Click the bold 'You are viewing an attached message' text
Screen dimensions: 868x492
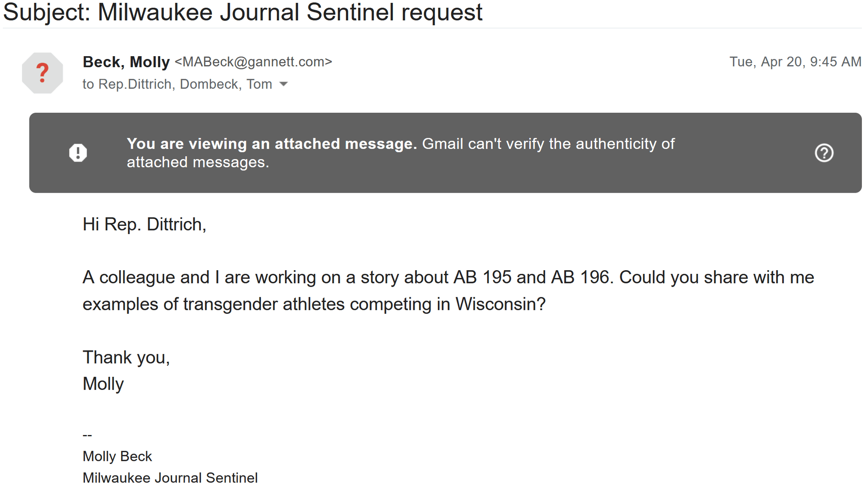point(272,144)
